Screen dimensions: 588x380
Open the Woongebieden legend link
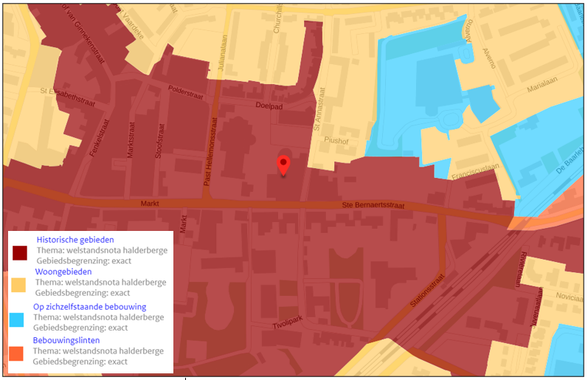pos(63,272)
